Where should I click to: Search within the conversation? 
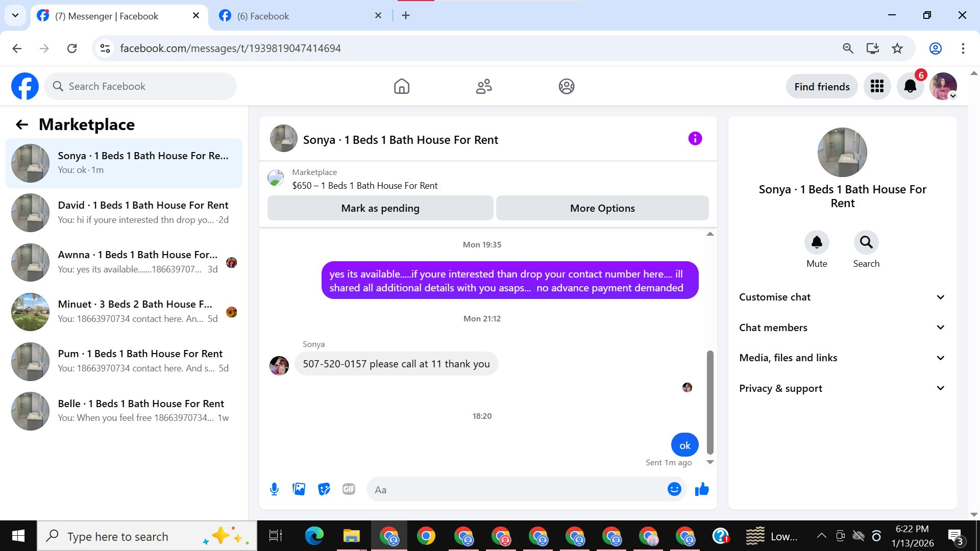(x=866, y=243)
